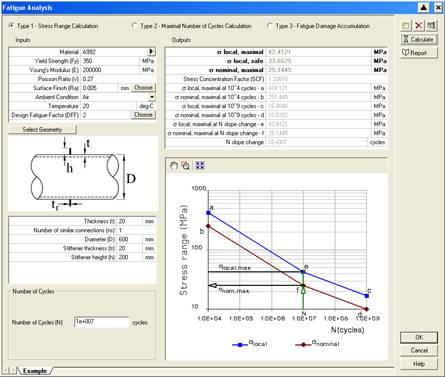Click the collapse triangle in the title bar
Viewport: 445px width, 377px height.
(423, 7)
